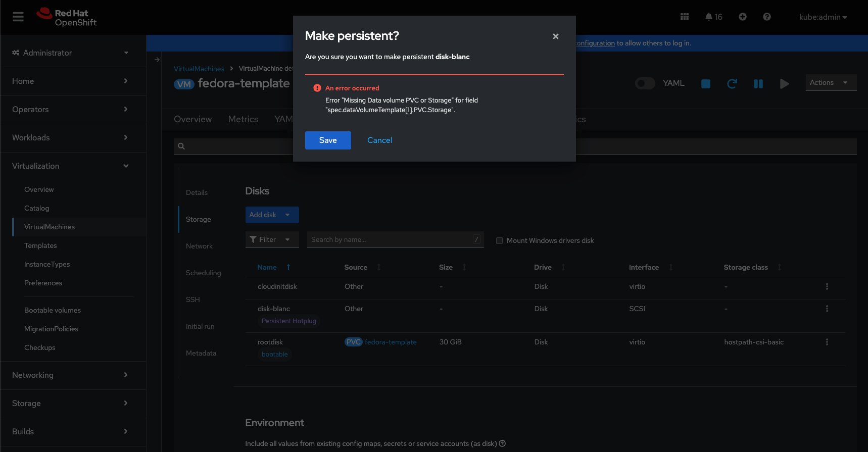The height and width of the screenshot is (452, 868).
Task: Sort disks by Source column
Action: coord(379,267)
